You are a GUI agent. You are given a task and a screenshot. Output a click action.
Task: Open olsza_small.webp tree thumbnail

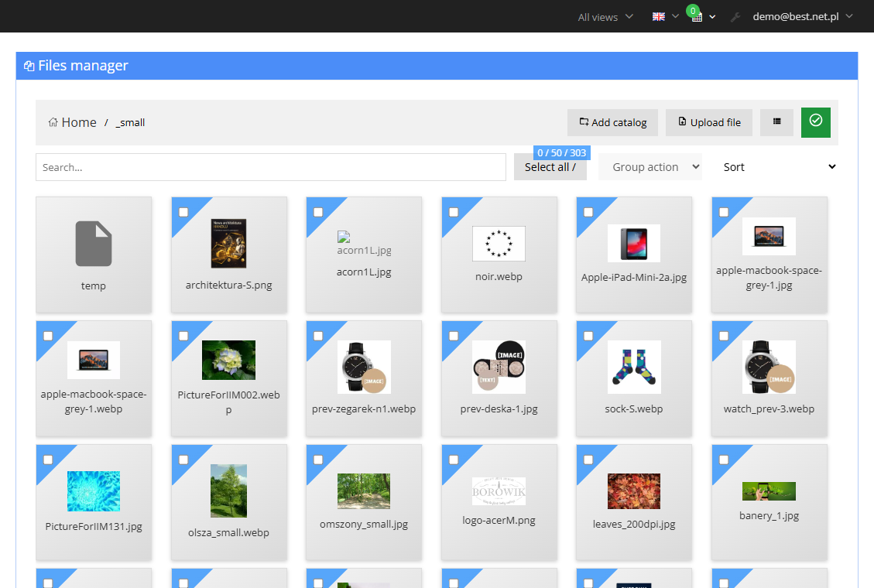(228, 491)
